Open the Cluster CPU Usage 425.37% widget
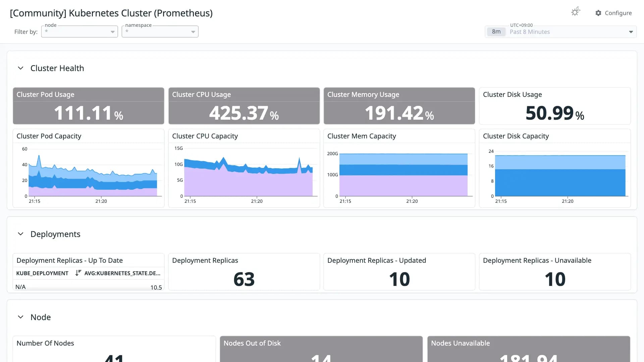 (x=244, y=106)
